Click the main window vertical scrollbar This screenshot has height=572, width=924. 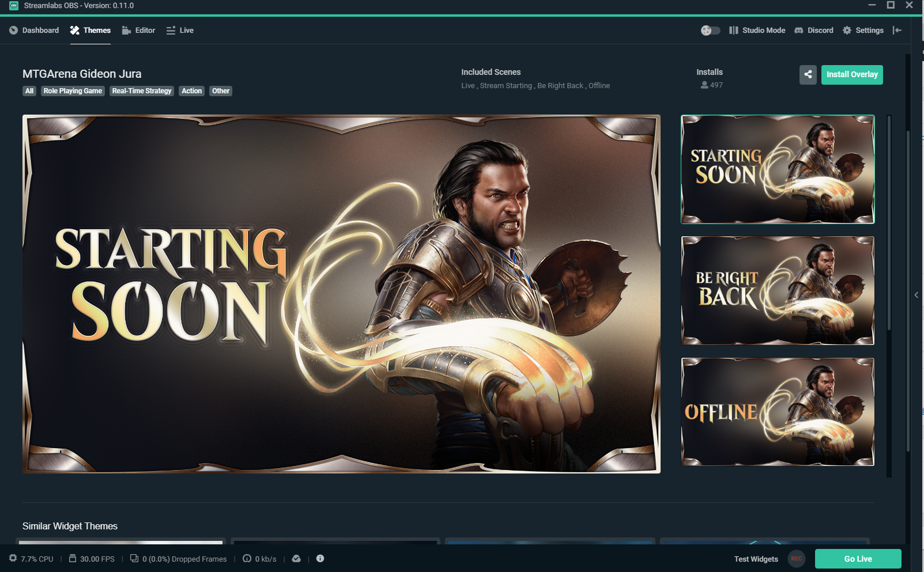tap(908, 291)
